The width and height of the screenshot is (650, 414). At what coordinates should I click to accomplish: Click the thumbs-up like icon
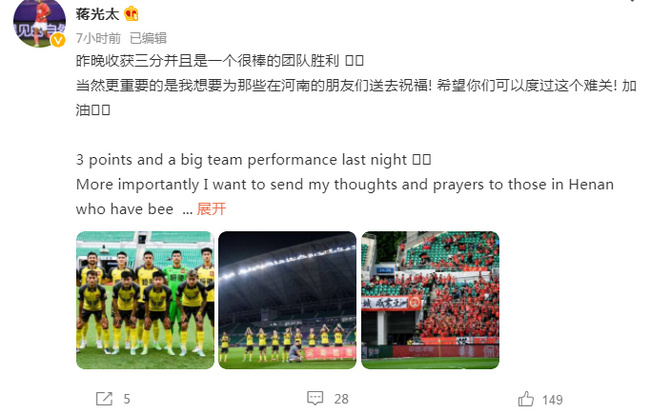click(x=526, y=399)
